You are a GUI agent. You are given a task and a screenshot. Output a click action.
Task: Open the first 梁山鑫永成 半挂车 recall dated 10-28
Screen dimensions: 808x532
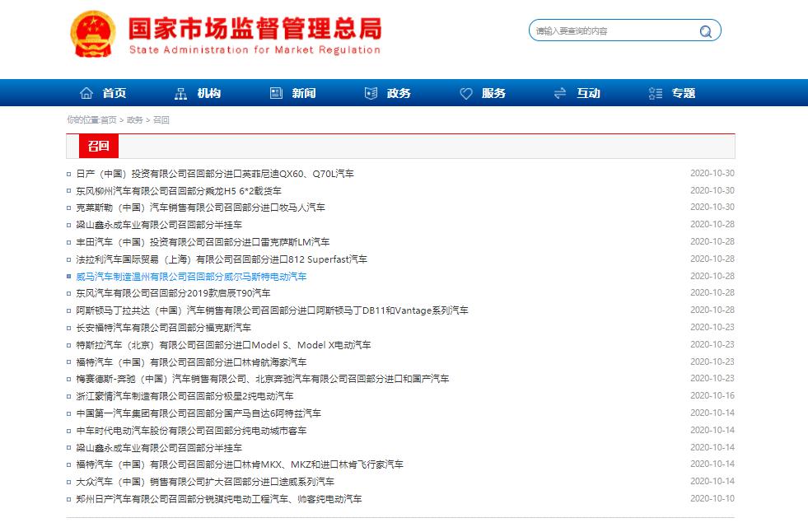point(159,225)
